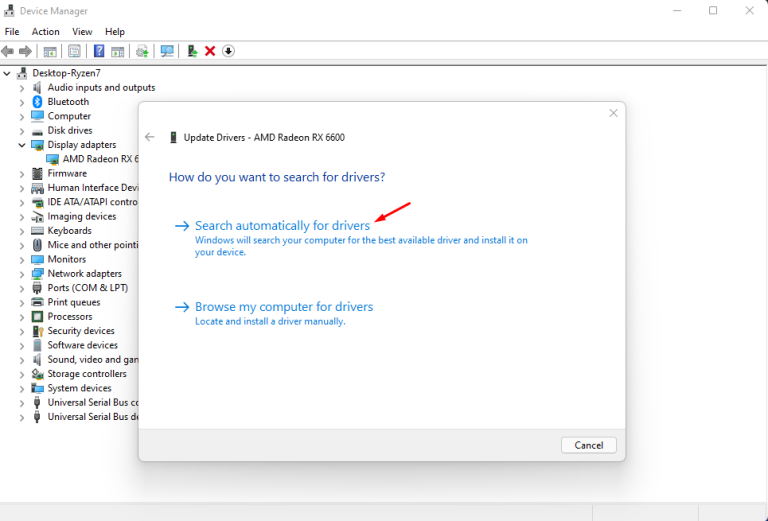Image resolution: width=768 pixels, height=521 pixels.
Task: Open the Action menu
Action: [x=46, y=31]
